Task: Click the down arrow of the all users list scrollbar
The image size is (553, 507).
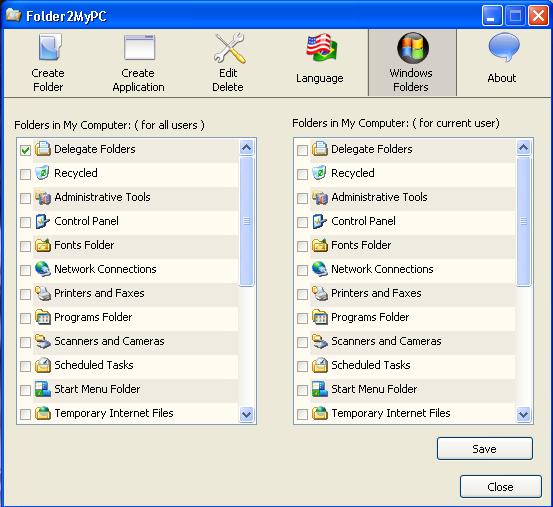Action: [x=247, y=414]
